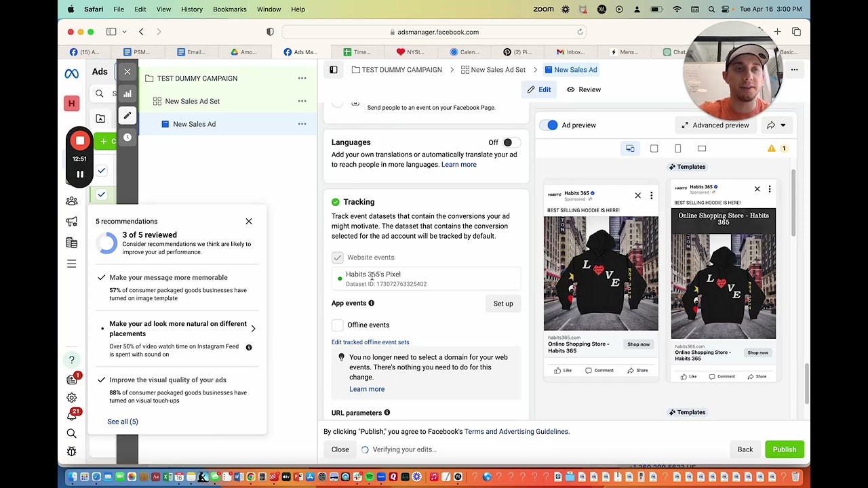Click Safari address bar adsmanager.facebook.com

434,32
